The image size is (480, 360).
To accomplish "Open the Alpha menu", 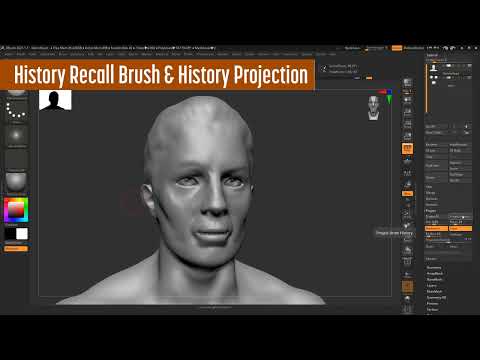I will point(8,54).
